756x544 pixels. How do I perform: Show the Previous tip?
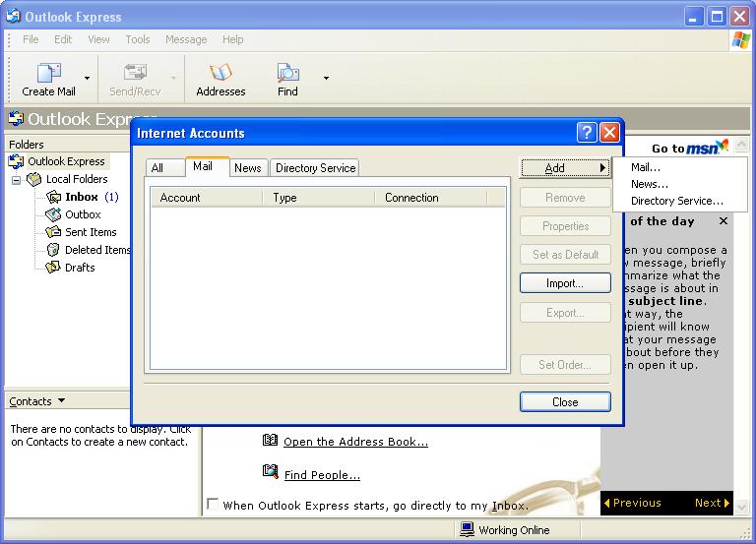click(x=632, y=503)
